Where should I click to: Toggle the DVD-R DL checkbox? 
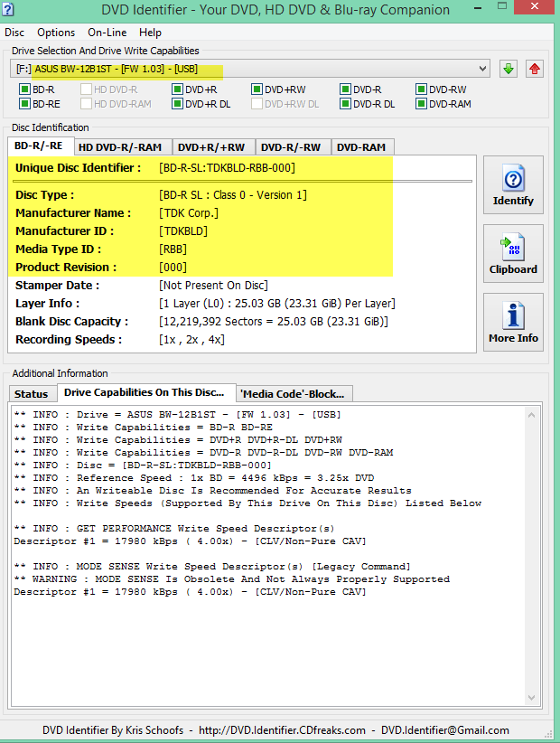[x=346, y=104]
